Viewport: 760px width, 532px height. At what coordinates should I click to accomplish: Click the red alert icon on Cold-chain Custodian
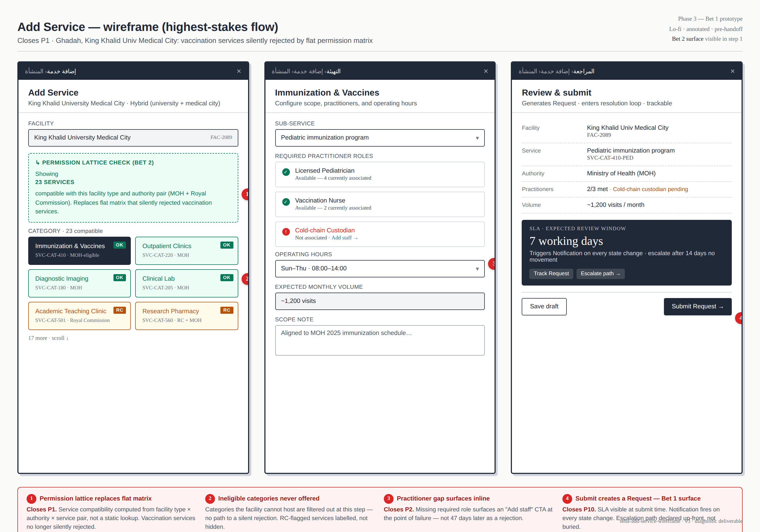(286, 232)
